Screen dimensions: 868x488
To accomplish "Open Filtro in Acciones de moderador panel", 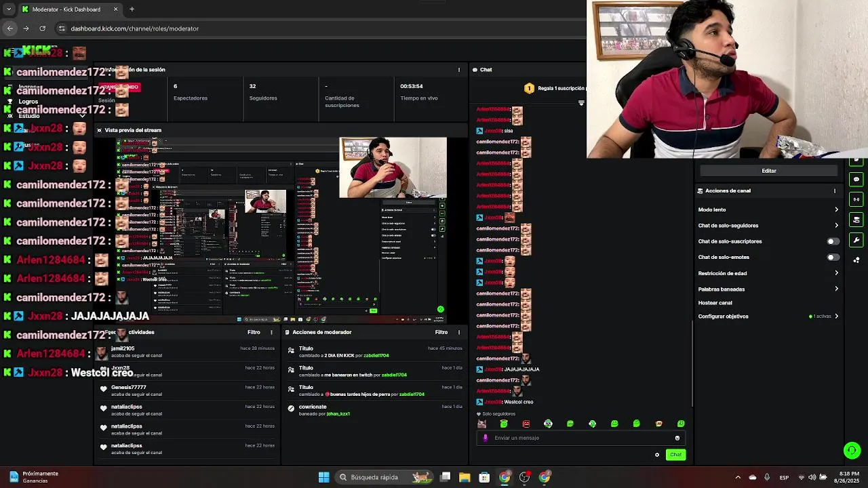I will coord(441,332).
